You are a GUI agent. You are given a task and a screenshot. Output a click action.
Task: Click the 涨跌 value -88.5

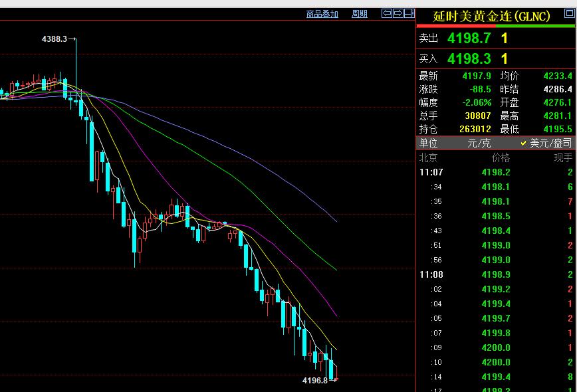480,89
